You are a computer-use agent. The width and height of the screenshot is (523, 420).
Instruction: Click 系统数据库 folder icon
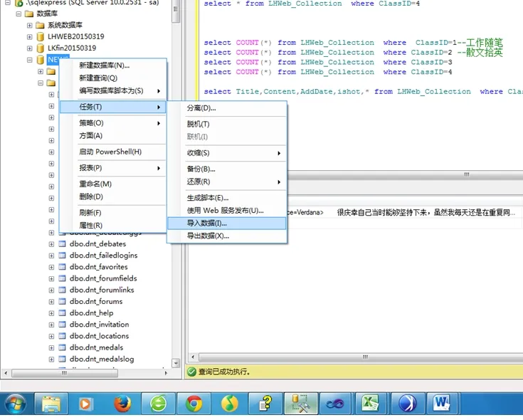40,25
